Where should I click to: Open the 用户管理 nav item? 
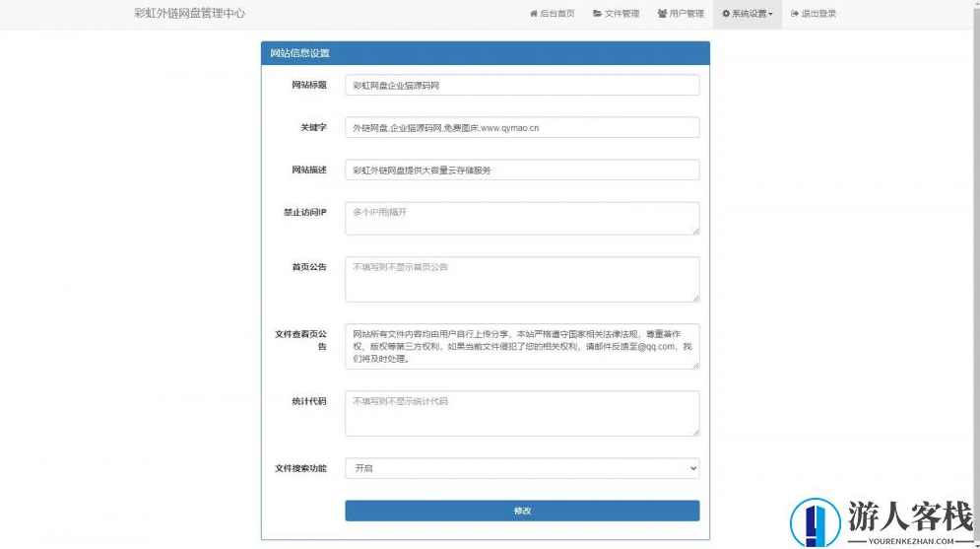[x=681, y=14]
